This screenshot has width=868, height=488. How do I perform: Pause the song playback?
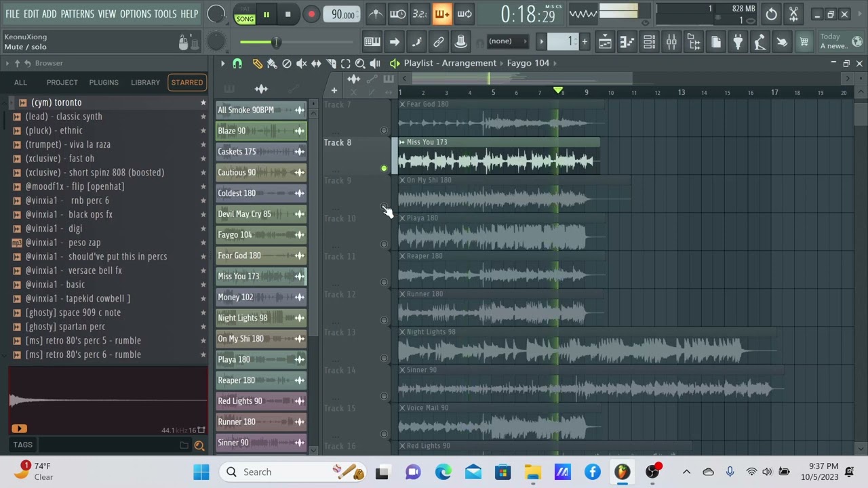coord(267,14)
